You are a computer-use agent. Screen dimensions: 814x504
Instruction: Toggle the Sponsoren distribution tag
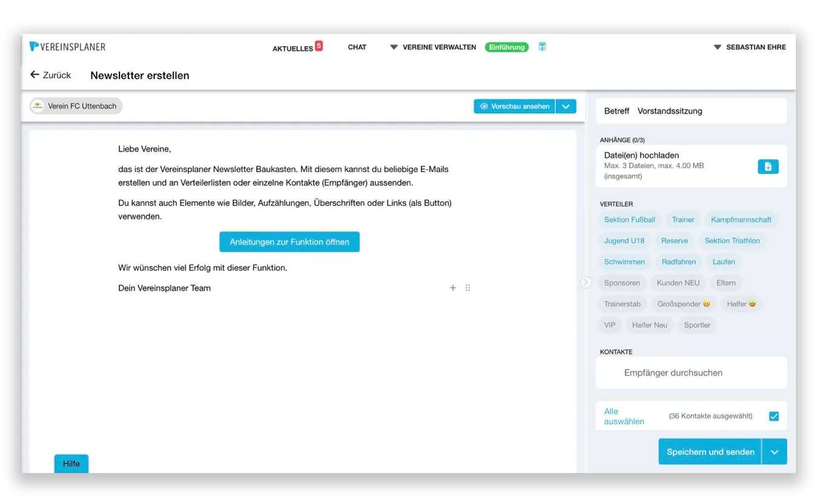622,283
